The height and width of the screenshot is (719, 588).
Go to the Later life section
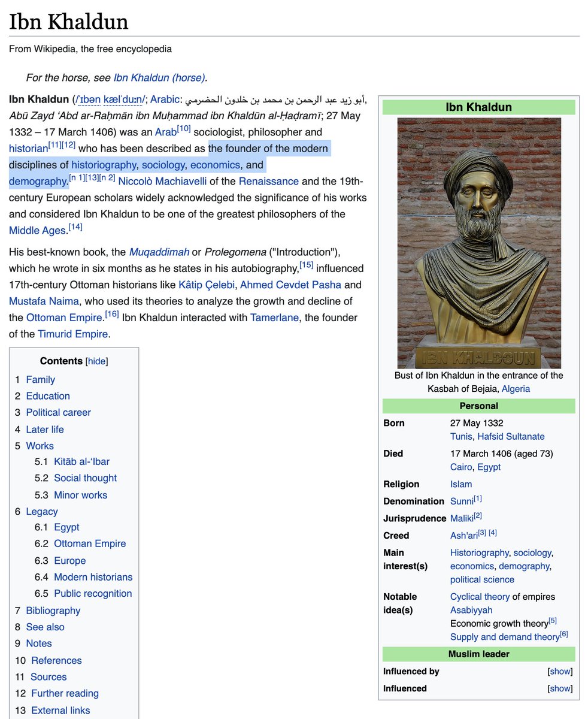45,430
